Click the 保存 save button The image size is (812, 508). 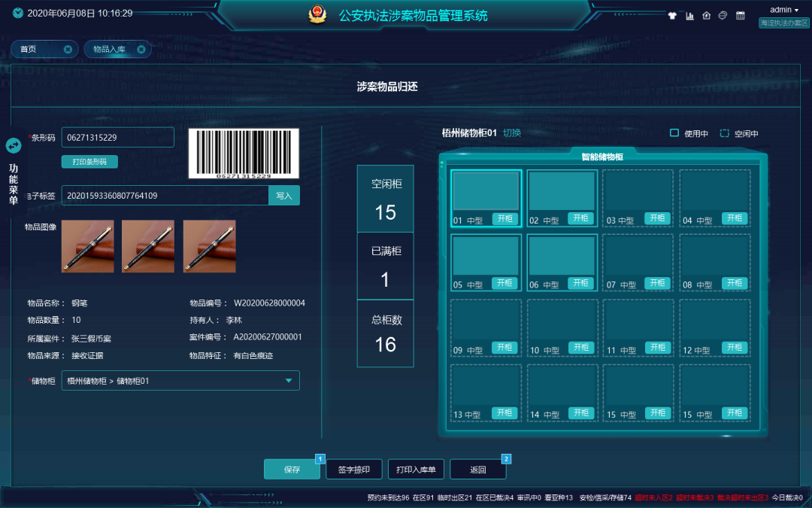293,468
